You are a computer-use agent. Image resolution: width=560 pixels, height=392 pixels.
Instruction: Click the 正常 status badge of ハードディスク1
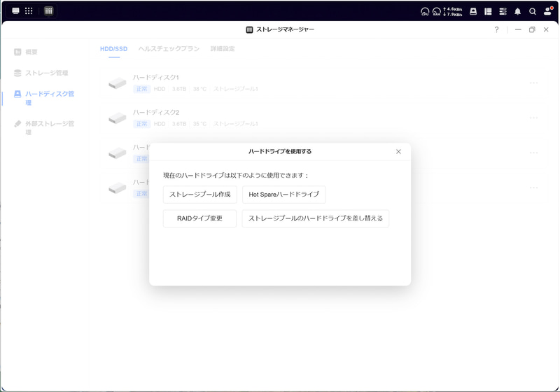[142, 89]
